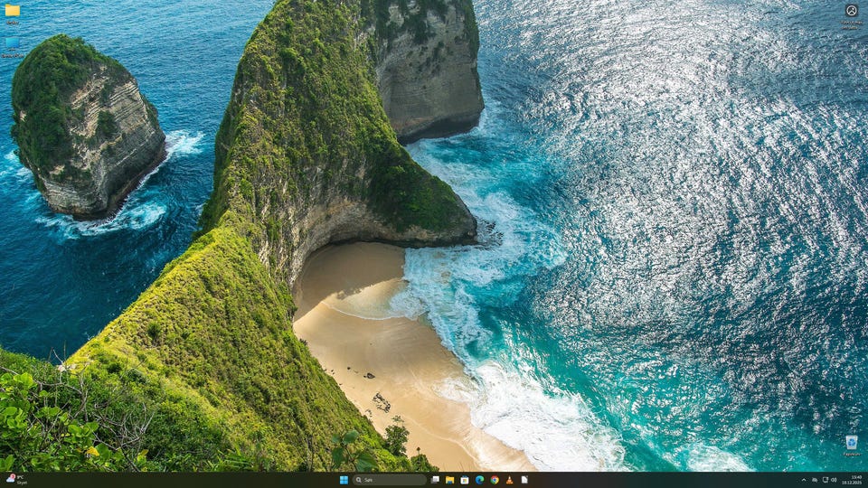
Task: Open the weather widget on the taskbar
Action: pos(16,480)
